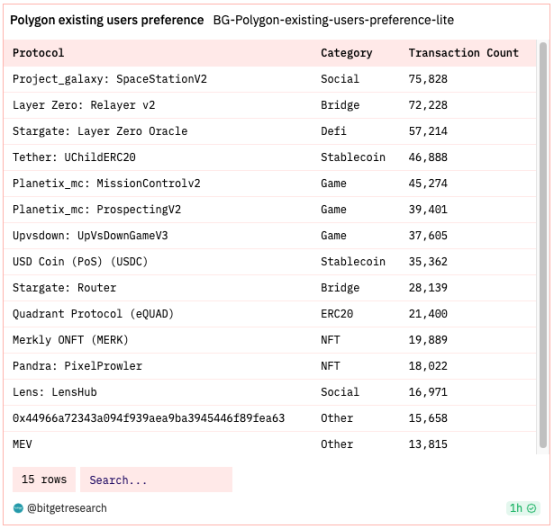Screen dimensions: 554x529
Task: Open the Polygon existing users preference title
Action: point(107,20)
